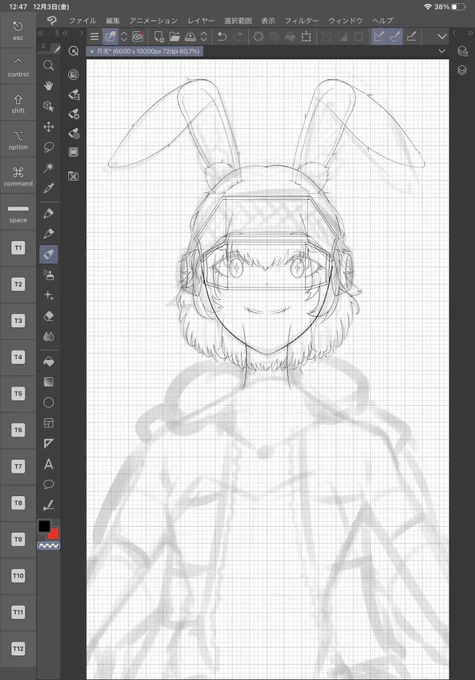The height and width of the screenshot is (680, 475).
Task: Click the Save icon in command bar
Action: (x=190, y=36)
